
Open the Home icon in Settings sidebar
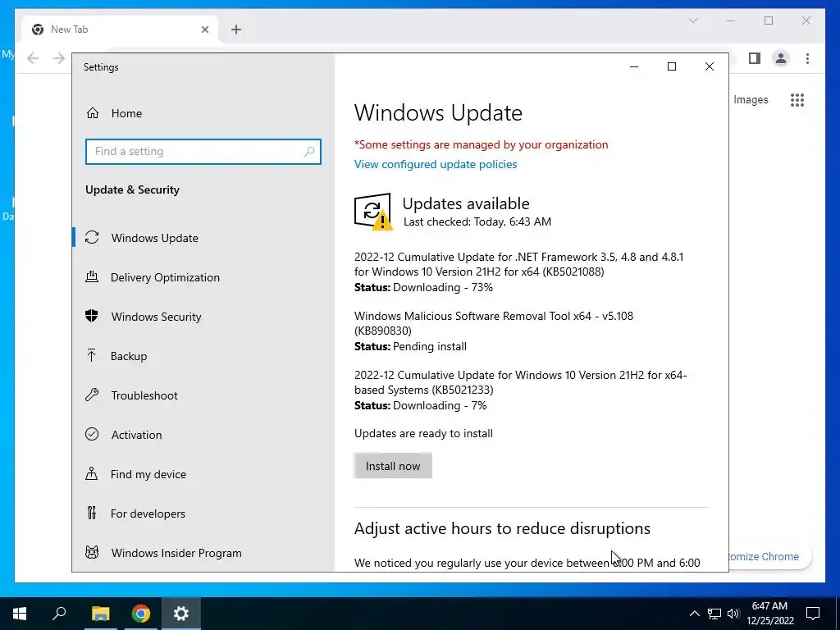point(93,113)
